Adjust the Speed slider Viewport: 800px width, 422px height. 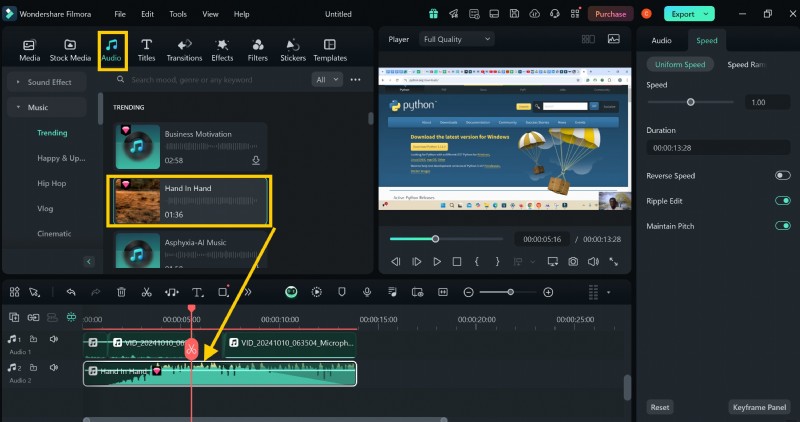click(x=690, y=102)
